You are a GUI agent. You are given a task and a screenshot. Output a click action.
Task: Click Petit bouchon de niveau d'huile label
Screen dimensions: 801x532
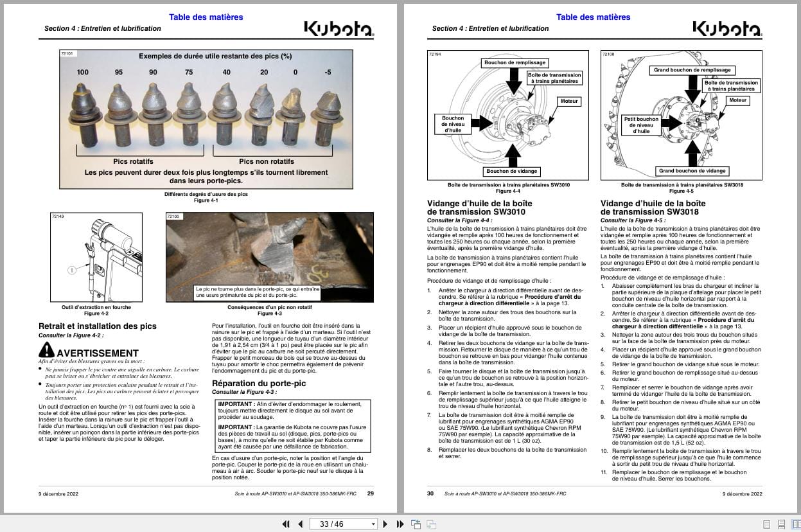click(641, 125)
